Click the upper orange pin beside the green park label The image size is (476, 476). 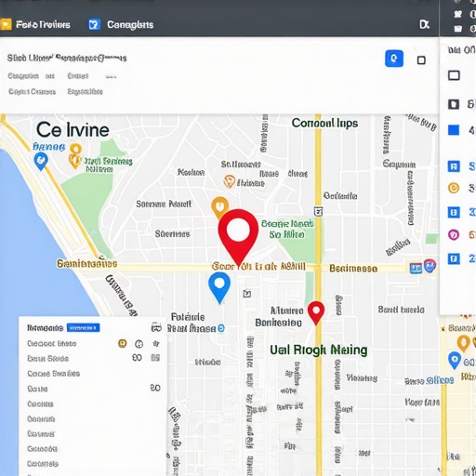pyautogui.click(x=75, y=149)
